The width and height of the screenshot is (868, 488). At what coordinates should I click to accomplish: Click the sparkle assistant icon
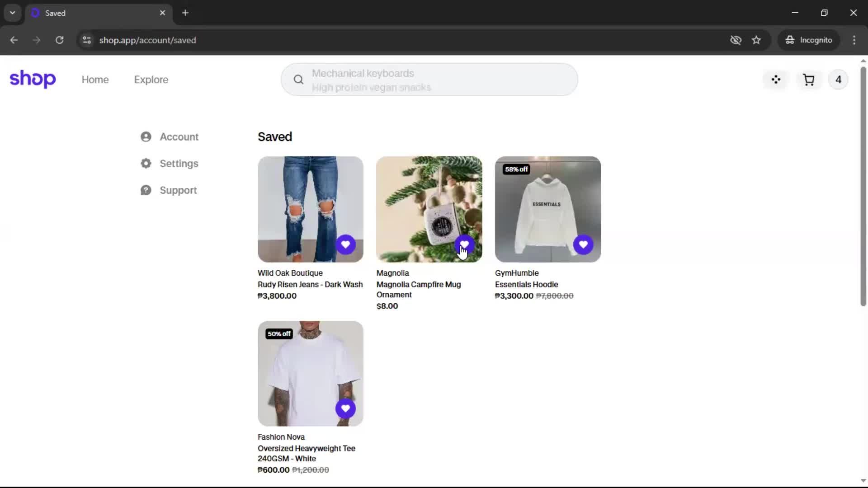coord(776,80)
